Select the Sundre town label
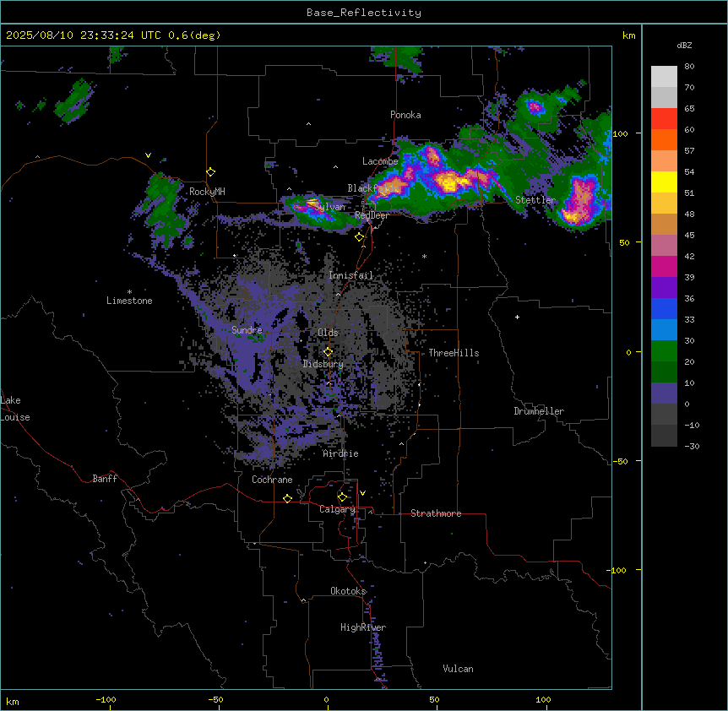728x711 pixels. click(247, 330)
